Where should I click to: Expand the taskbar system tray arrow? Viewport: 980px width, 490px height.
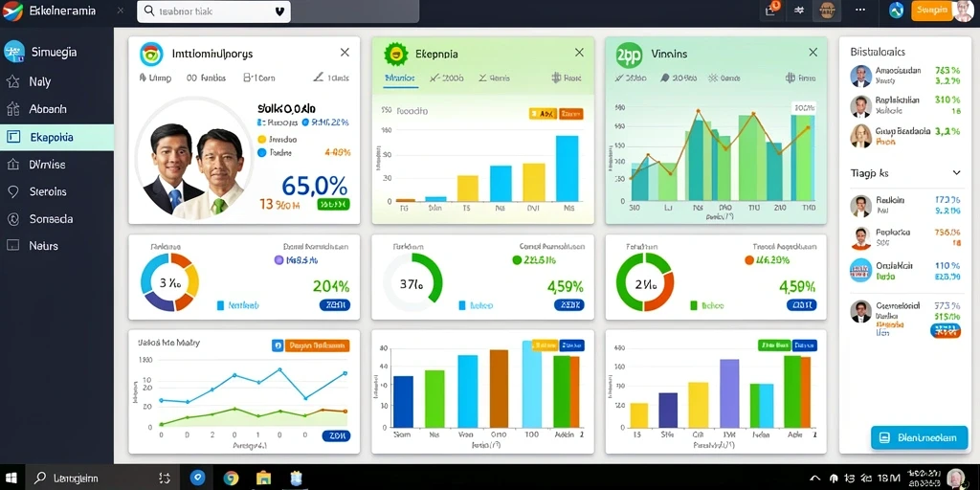pos(815,478)
